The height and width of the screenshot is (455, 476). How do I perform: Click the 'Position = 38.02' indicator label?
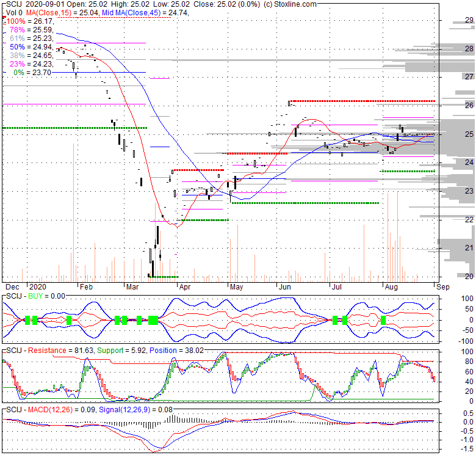tap(177, 351)
